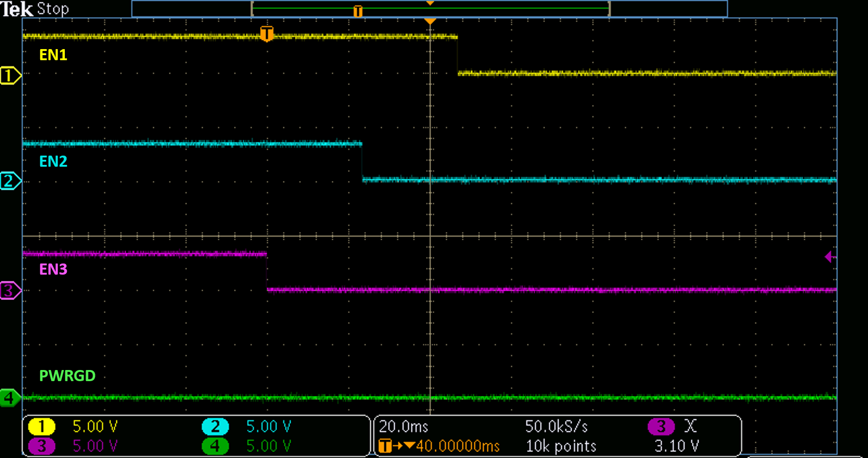Toggle the channel 1 badge in readout
The image size is (868, 458).
point(42,426)
